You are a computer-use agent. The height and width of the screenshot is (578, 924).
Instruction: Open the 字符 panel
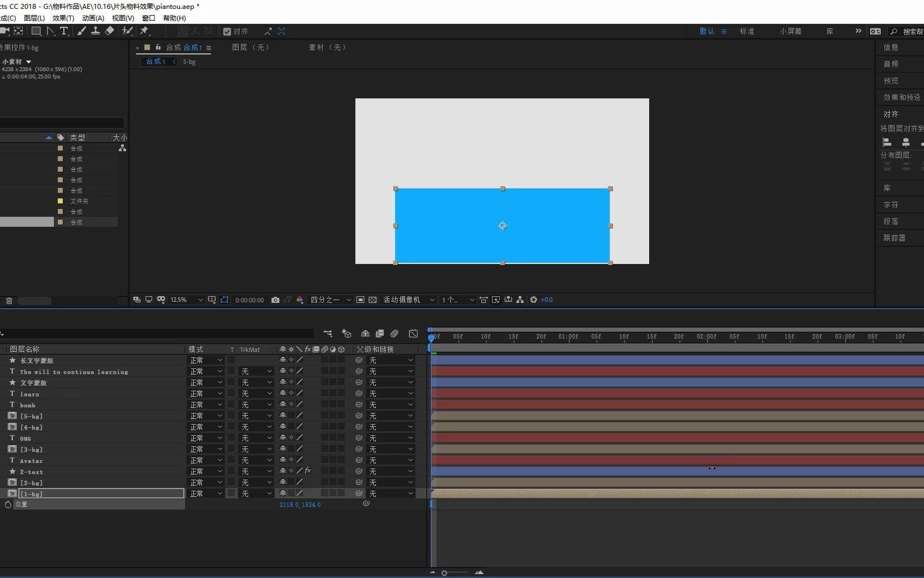click(892, 205)
